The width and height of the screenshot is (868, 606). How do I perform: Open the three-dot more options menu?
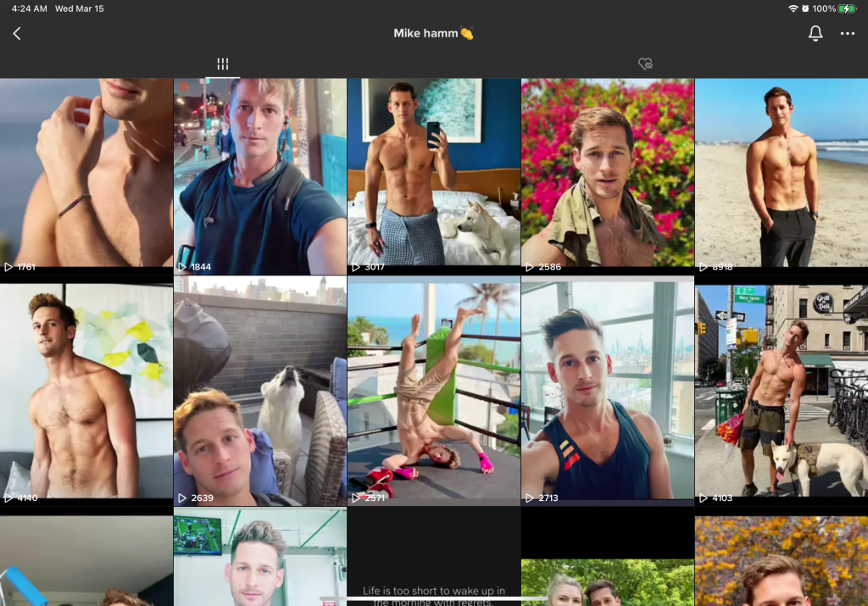pos(847,34)
